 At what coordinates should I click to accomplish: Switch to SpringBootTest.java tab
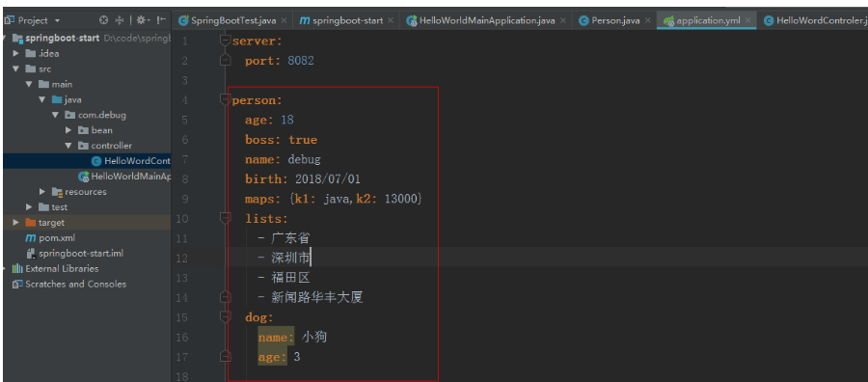click(233, 20)
